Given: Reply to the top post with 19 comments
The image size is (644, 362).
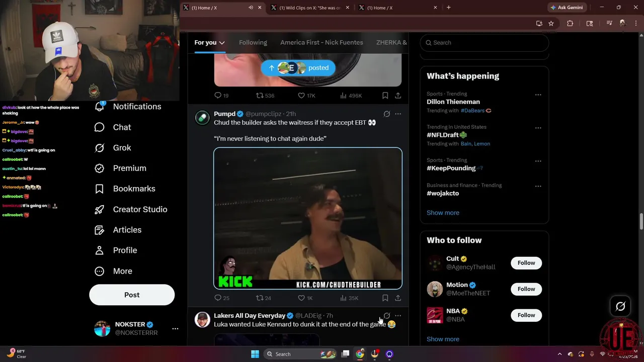Looking at the screenshot, I should pyautogui.click(x=221, y=96).
